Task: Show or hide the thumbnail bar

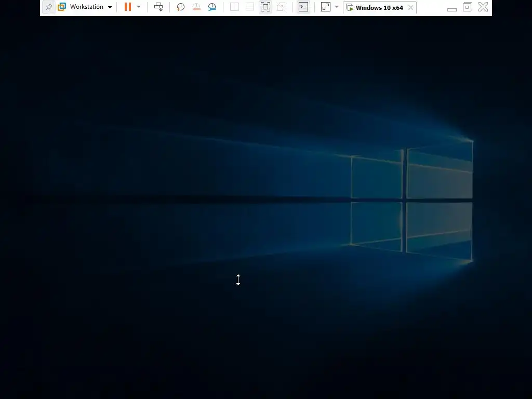Action: click(250, 7)
